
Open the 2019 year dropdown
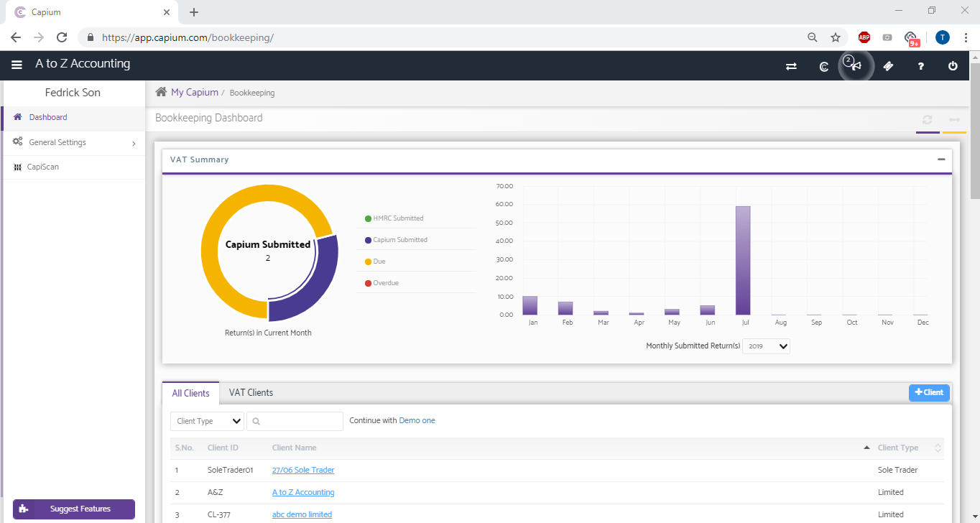[767, 346]
